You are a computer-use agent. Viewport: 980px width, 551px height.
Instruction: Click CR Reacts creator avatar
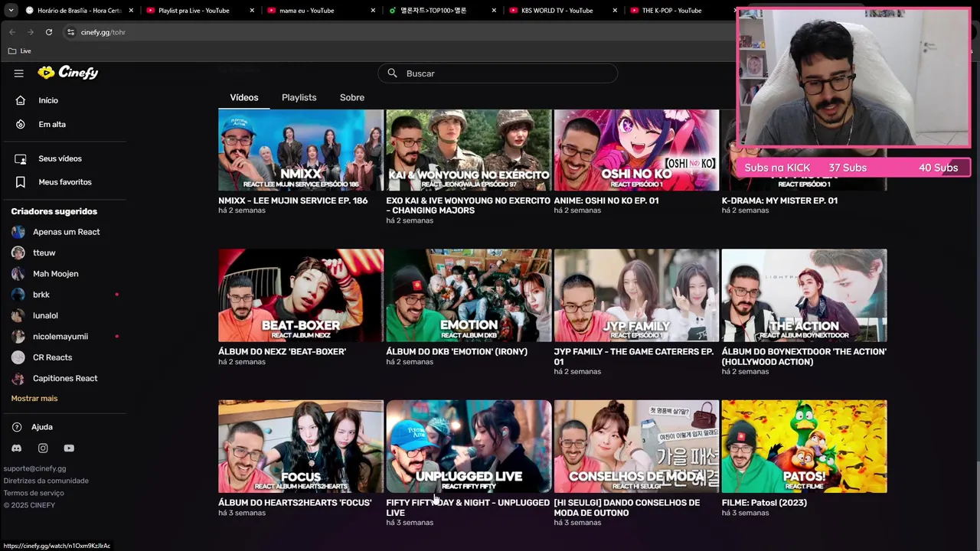tap(18, 357)
